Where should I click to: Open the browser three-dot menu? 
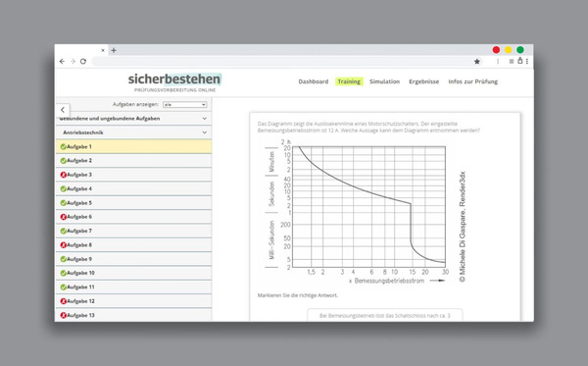point(527,61)
